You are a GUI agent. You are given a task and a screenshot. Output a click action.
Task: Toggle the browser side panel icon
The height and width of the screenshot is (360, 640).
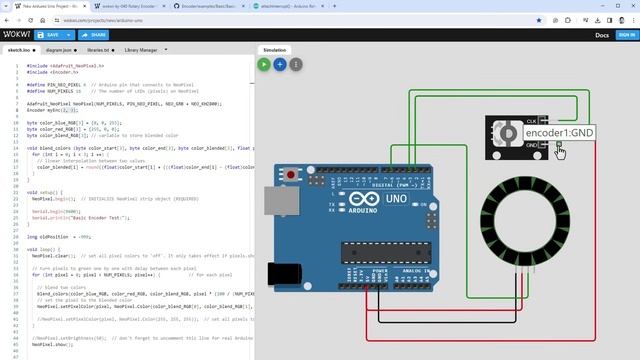(x=609, y=20)
